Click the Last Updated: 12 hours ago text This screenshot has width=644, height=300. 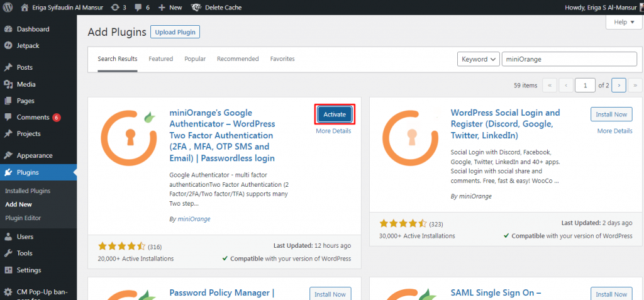[x=312, y=246]
